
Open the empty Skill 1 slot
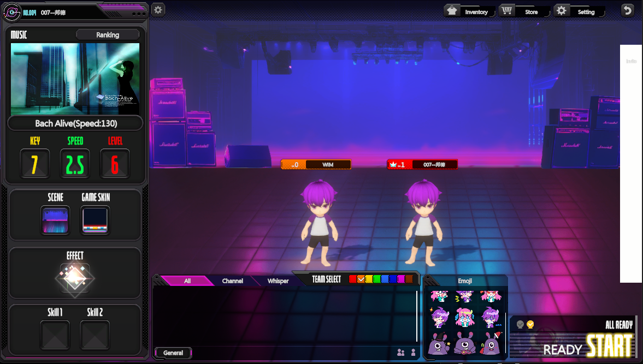pos(55,335)
